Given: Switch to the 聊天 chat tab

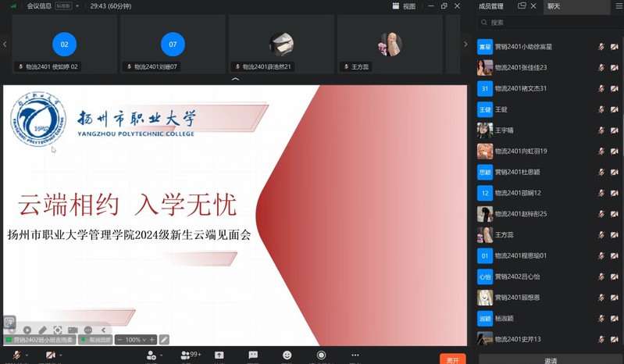Looking at the screenshot, I should [554, 6].
